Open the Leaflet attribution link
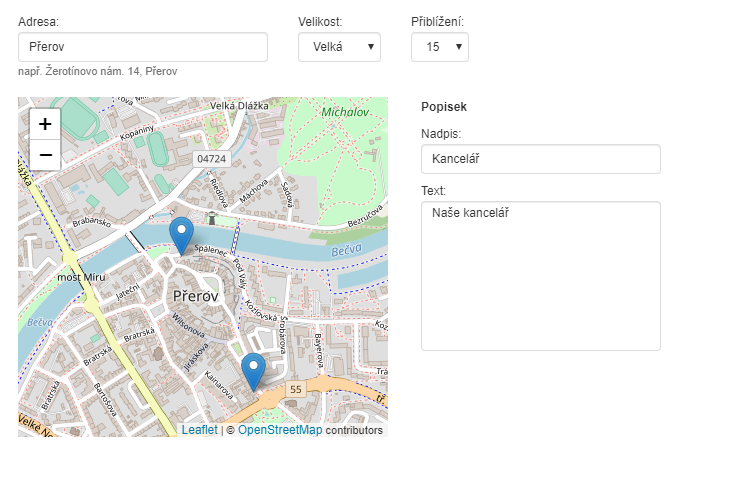This screenshot has width=735, height=477. (x=199, y=430)
